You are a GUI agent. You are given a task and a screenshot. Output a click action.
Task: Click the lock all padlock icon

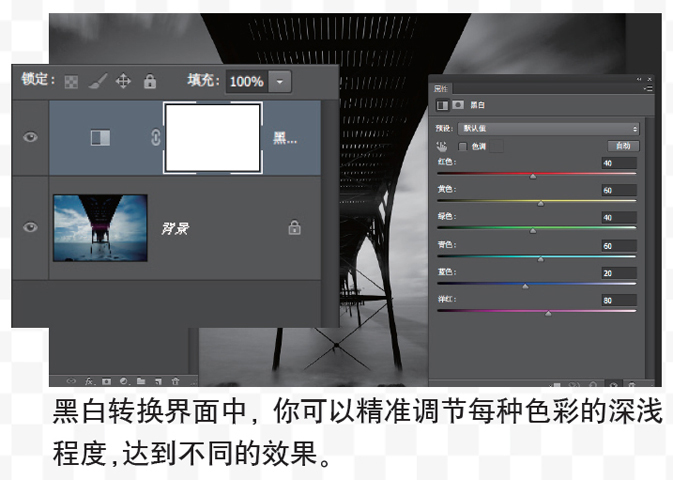[150, 81]
